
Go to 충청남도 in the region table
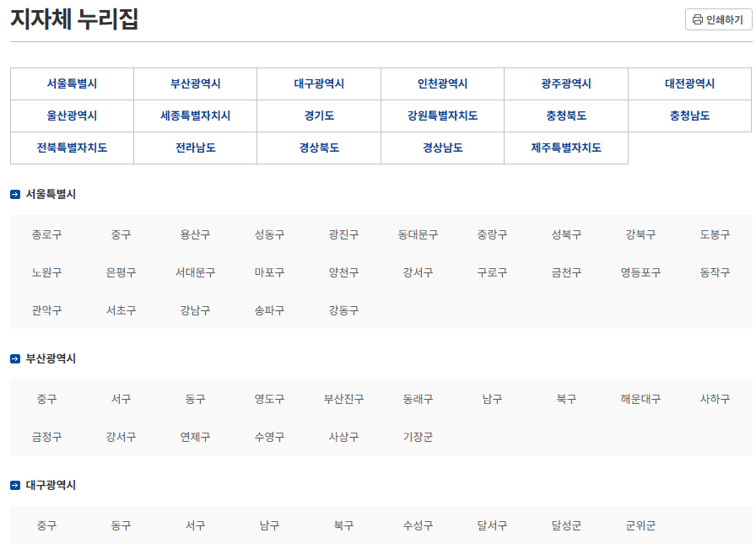click(x=690, y=116)
